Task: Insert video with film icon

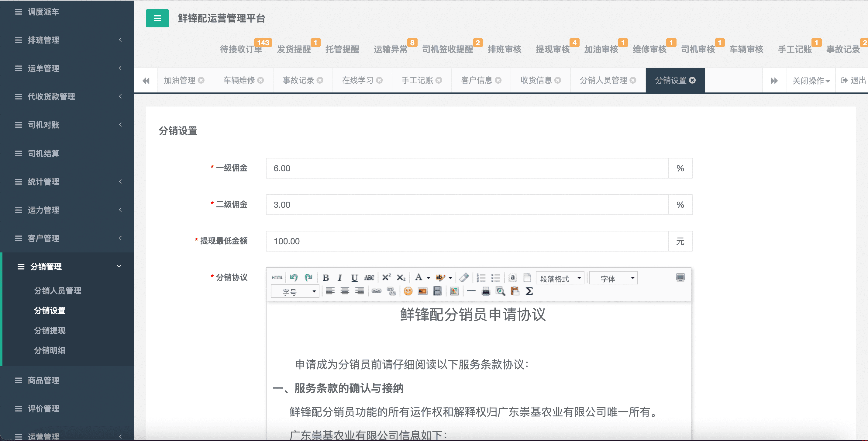Action: click(x=437, y=291)
